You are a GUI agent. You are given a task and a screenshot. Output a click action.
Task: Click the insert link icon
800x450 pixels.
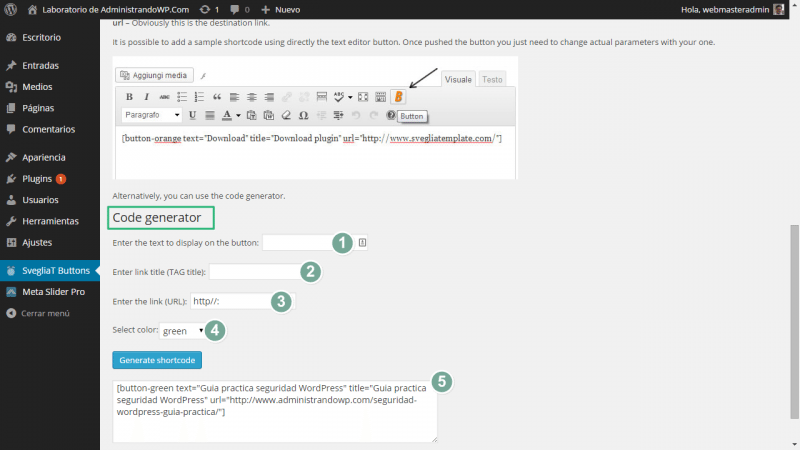[287, 96]
